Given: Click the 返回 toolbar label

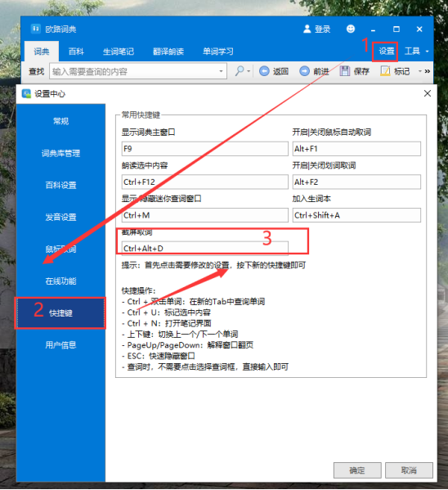Looking at the screenshot, I should (280, 71).
